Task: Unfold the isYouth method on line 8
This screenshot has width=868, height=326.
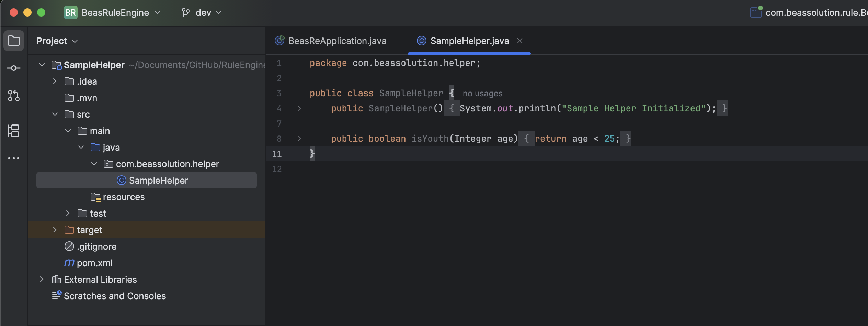Action: [299, 139]
